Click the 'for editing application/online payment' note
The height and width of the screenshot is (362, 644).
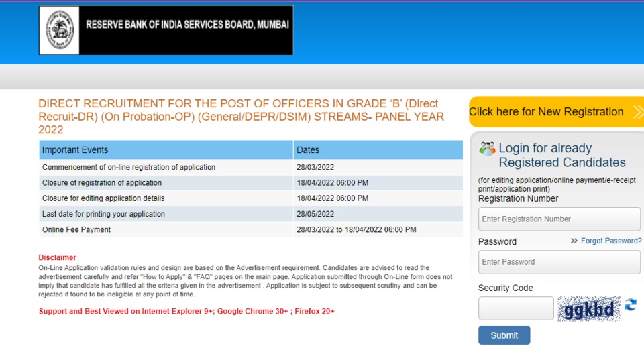tap(557, 184)
